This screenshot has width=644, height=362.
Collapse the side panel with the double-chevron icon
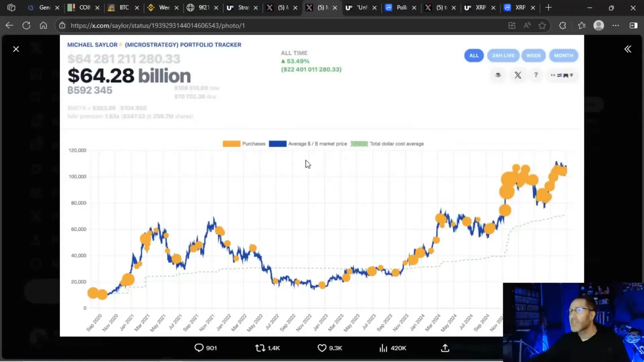point(628,49)
